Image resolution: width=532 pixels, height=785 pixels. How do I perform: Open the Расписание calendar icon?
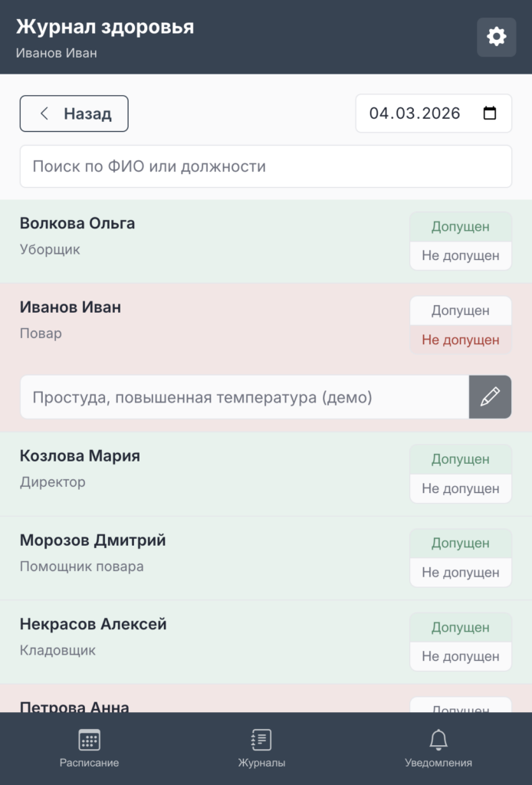89,740
